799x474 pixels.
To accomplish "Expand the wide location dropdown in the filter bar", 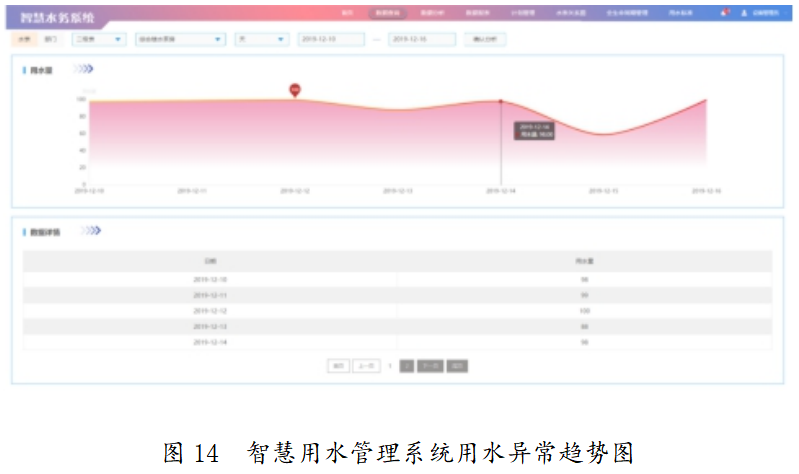I will pos(180,39).
